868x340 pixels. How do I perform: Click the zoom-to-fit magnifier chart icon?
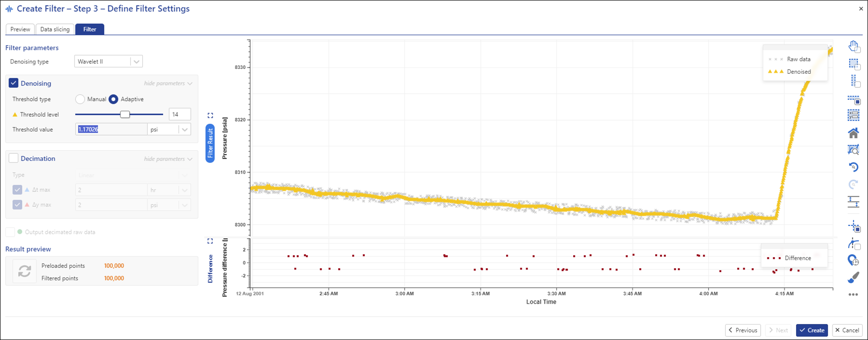[853, 150]
